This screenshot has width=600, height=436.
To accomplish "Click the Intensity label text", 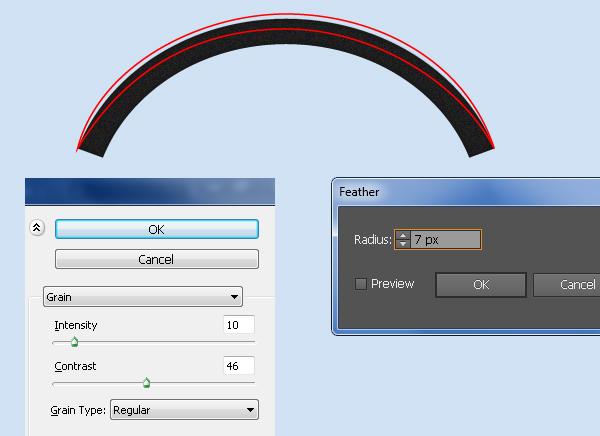I will coord(76,325).
